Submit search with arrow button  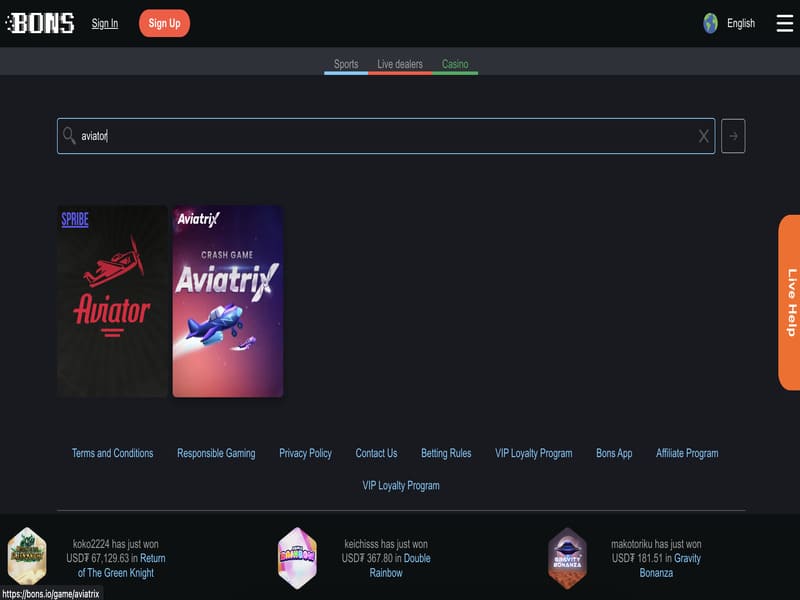point(733,136)
